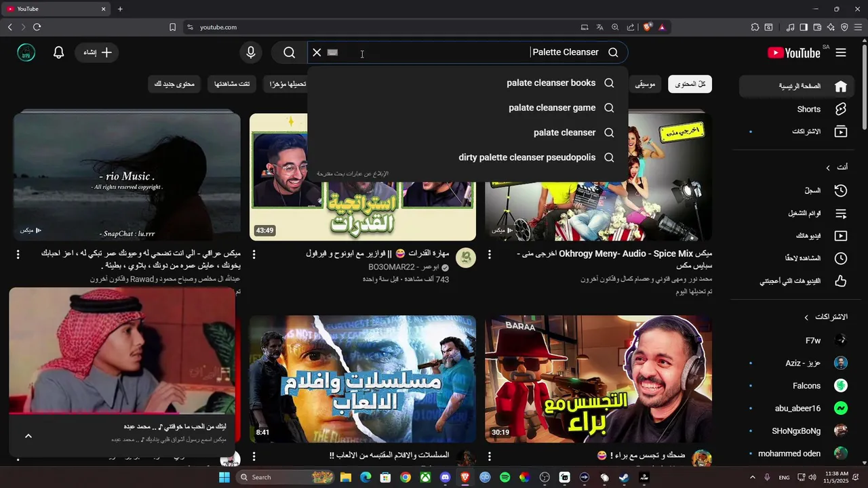Screen dimensions: 868x488
Task: Open options menu for the Spice Mix video
Action: coord(490,254)
